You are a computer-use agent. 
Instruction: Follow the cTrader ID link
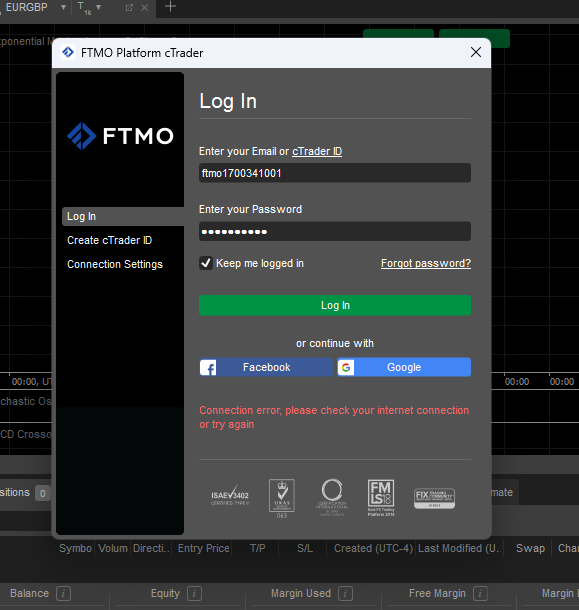point(317,151)
